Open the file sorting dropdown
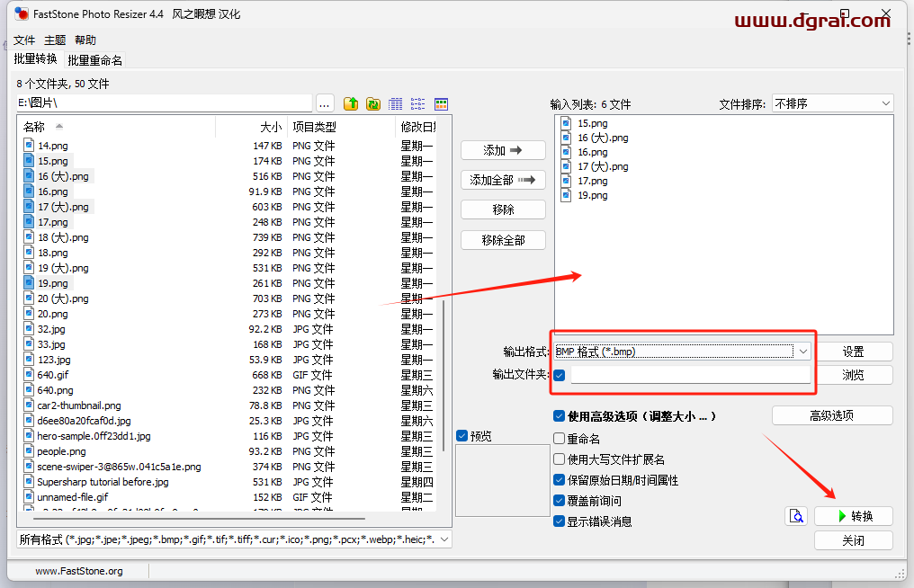This screenshot has height=588, width=914. 832,103
